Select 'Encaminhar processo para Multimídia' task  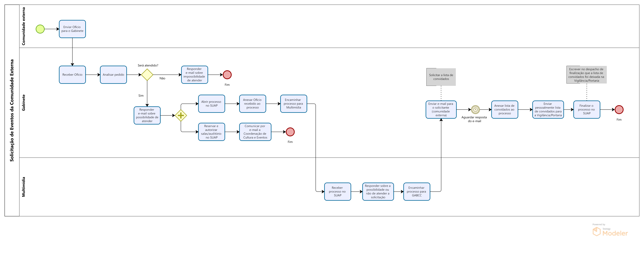(294, 104)
